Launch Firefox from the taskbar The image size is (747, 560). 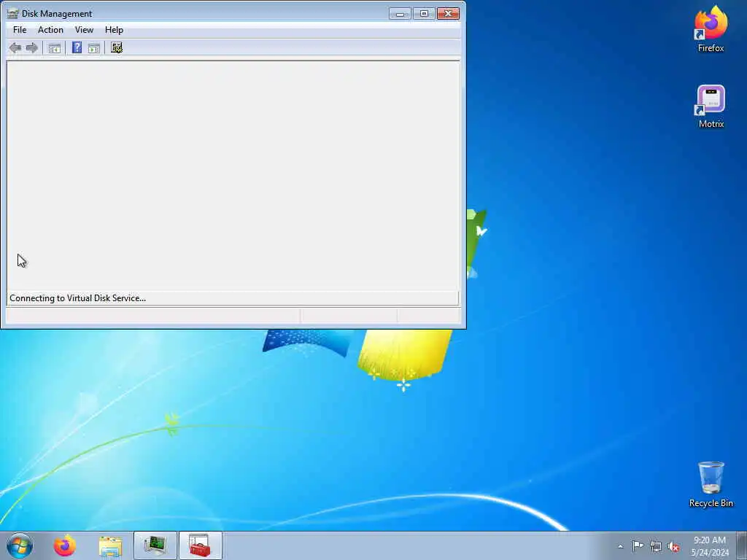click(x=65, y=545)
